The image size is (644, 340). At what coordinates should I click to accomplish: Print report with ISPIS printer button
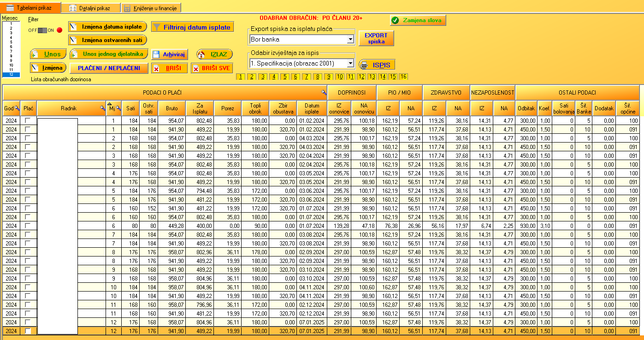pos(377,65)
